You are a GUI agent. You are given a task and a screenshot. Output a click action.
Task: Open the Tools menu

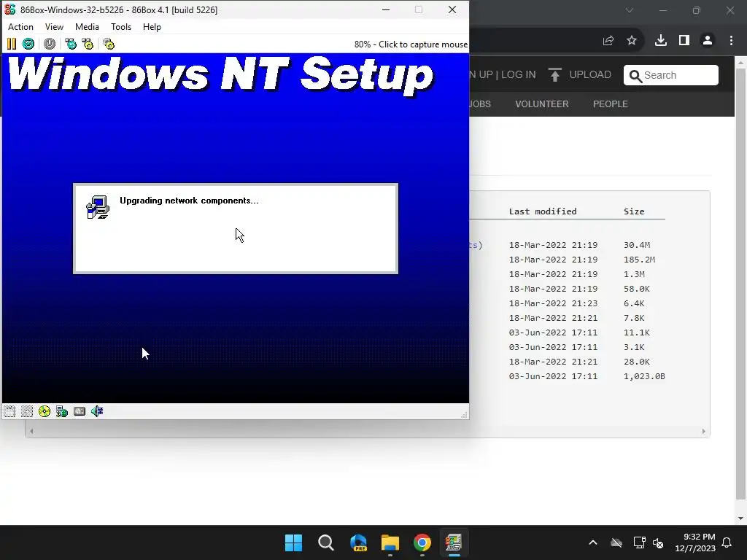tap(121, 27)
